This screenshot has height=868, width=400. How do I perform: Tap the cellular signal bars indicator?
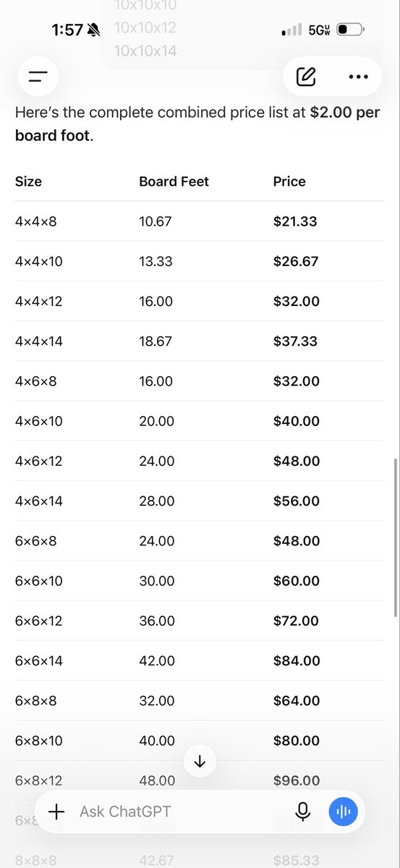292,30
